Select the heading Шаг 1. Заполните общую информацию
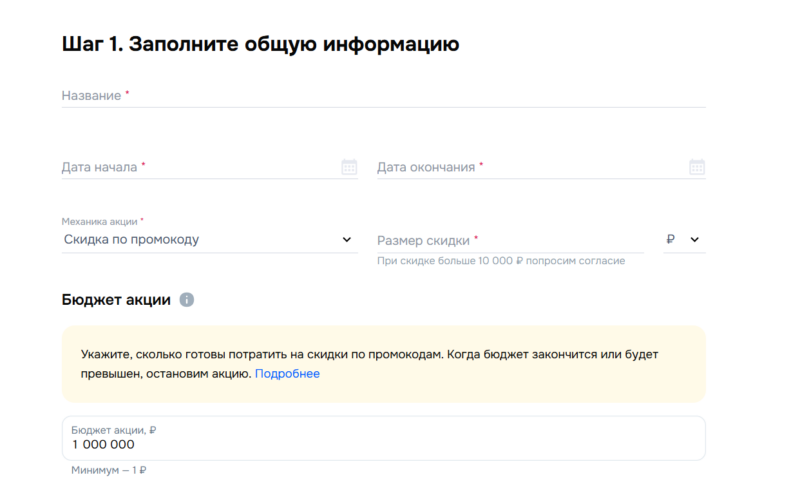 pyautogui.click(x=260, y=44)
